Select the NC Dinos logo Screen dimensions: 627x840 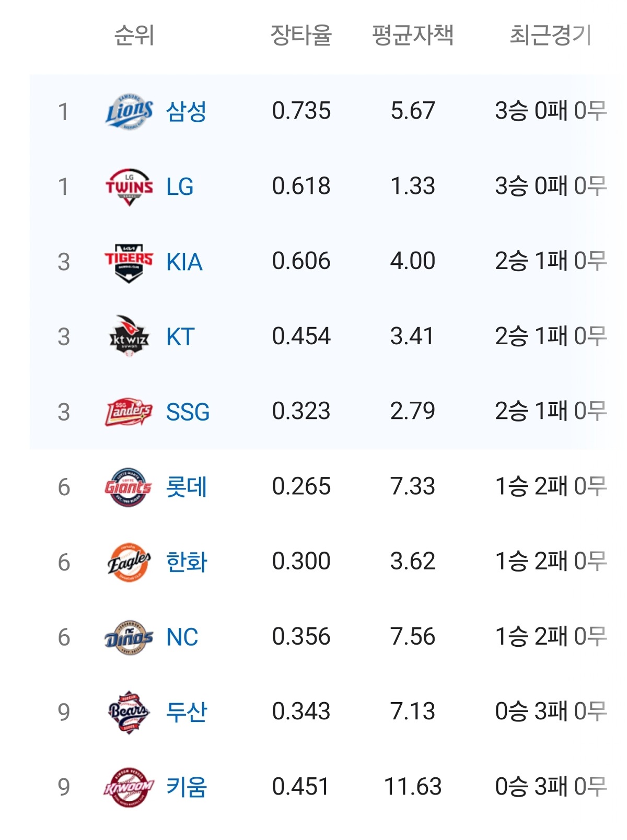coord(129,637)
